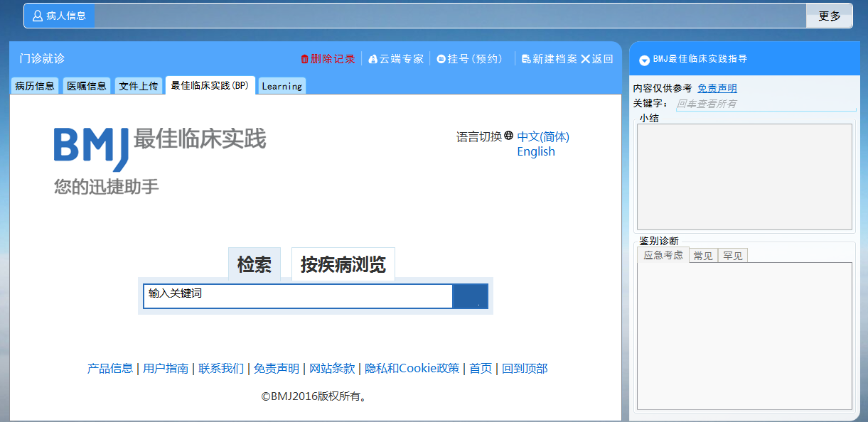Collapse the BMJ最佳临床实践指导 panel arrow

click(x=644, y=60)
